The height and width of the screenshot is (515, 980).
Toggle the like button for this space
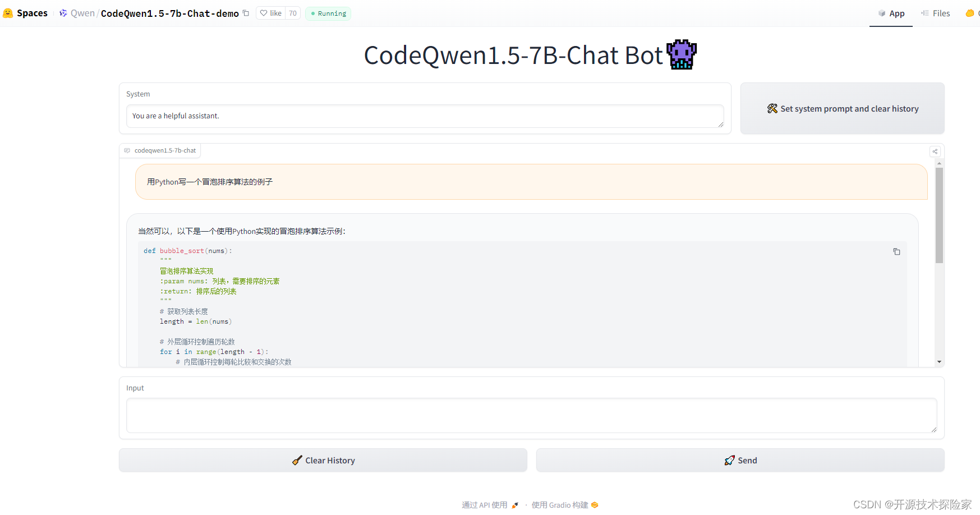pyautogui.click(x=270, y=12)
